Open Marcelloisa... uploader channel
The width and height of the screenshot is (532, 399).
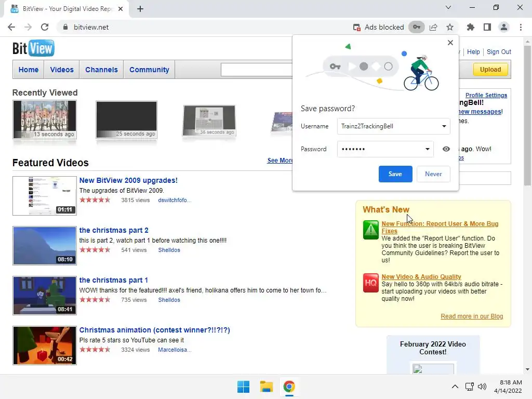click(x=175, y=350)
